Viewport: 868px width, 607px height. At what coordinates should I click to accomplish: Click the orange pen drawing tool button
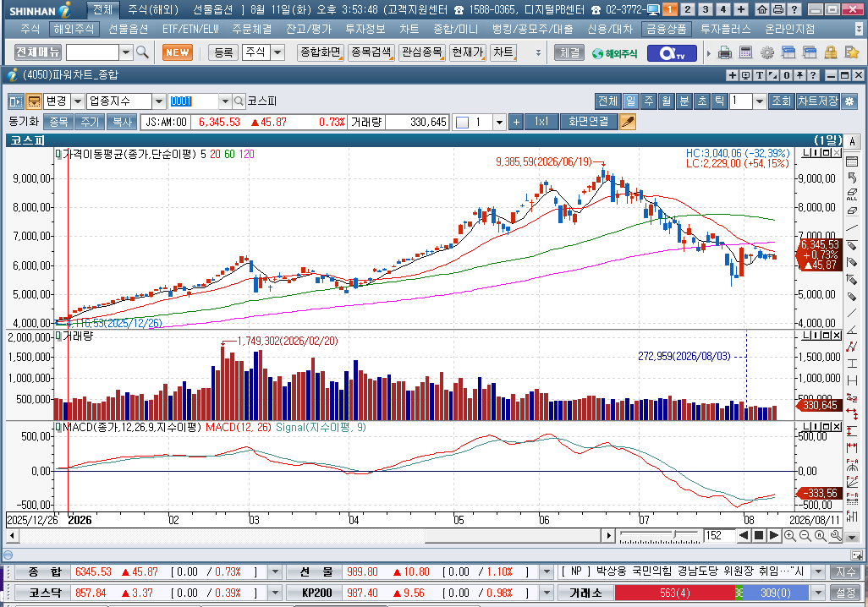tap(627, 122)
